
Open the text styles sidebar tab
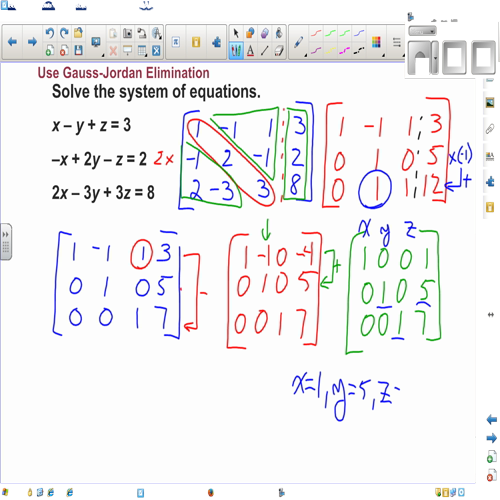pyautogui.click(x=490, y=156)
